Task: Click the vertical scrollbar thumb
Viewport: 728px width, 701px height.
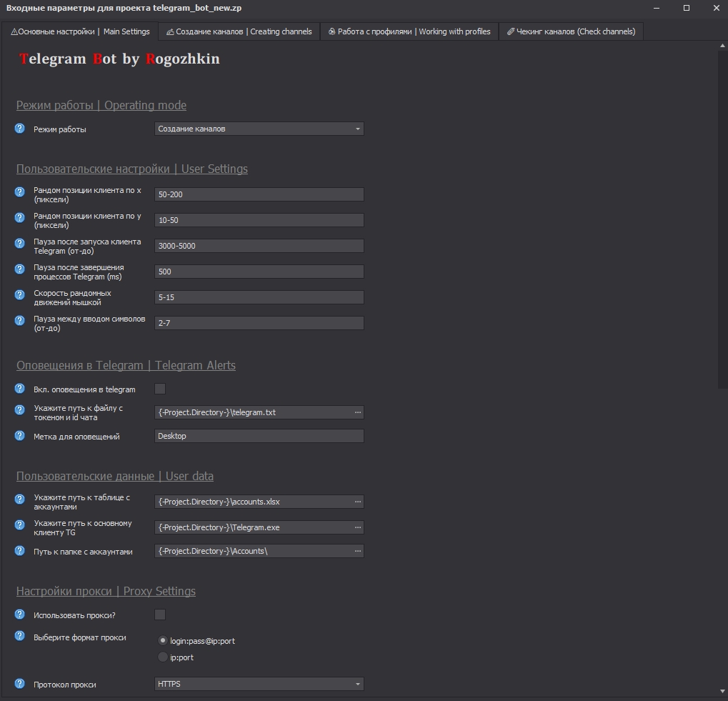Action: click(x=722, y=219)
